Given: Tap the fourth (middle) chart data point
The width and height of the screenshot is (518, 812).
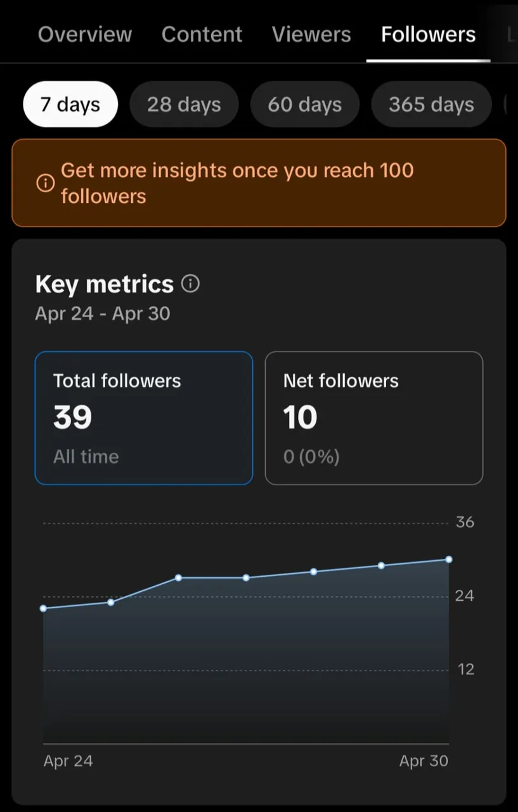Looking at the screenshot, I should coord(246,578).
